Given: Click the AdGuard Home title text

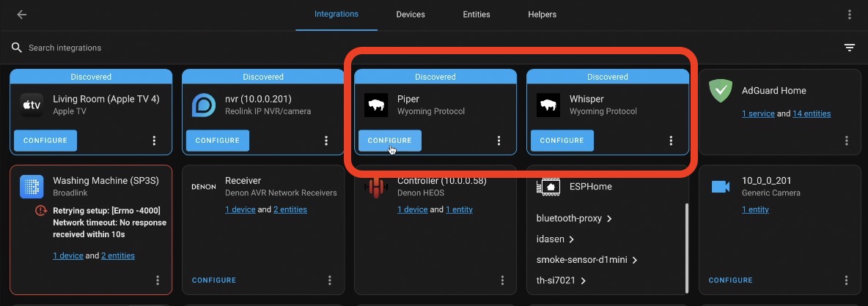Looking at the screenshot, I should click(774, 91).
